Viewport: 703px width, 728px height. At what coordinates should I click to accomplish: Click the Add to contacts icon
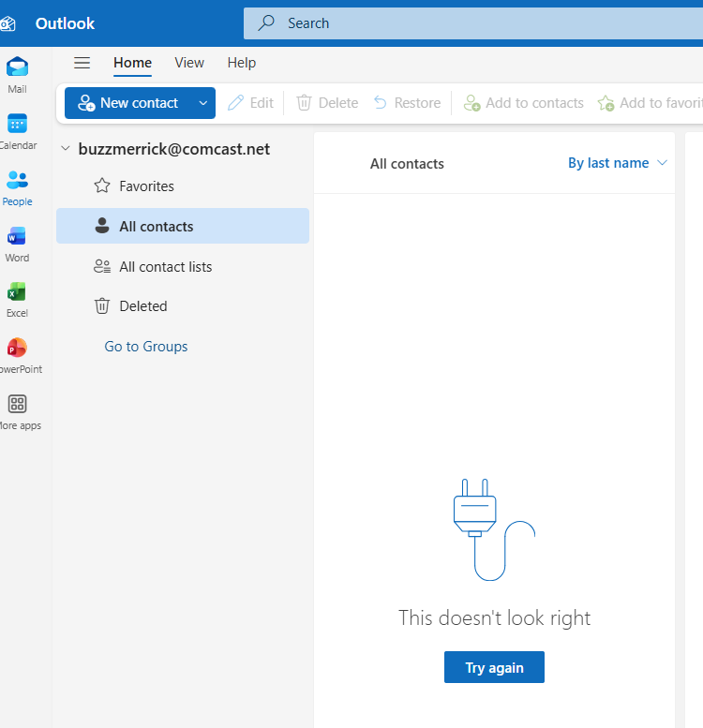(x=471, y=103)
